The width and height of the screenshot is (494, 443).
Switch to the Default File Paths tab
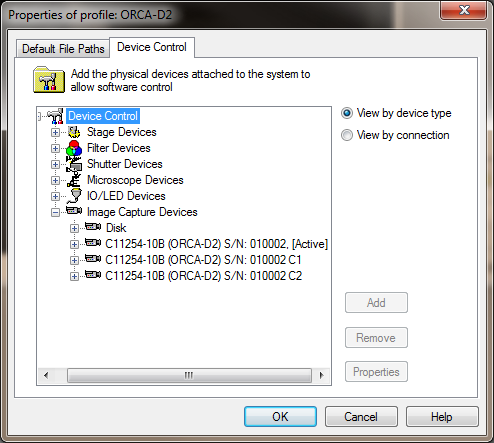click(x=63, y=49)
